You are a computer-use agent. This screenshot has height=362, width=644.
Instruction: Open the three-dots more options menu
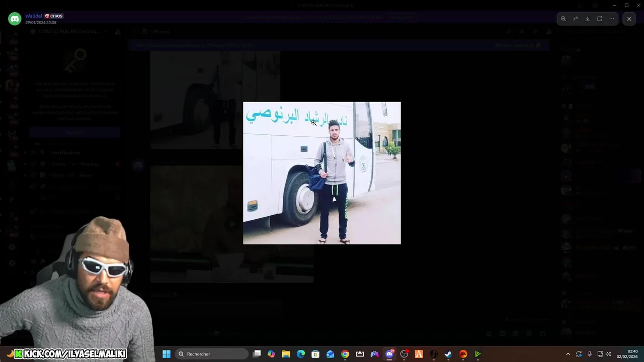(x=612, y=19)
